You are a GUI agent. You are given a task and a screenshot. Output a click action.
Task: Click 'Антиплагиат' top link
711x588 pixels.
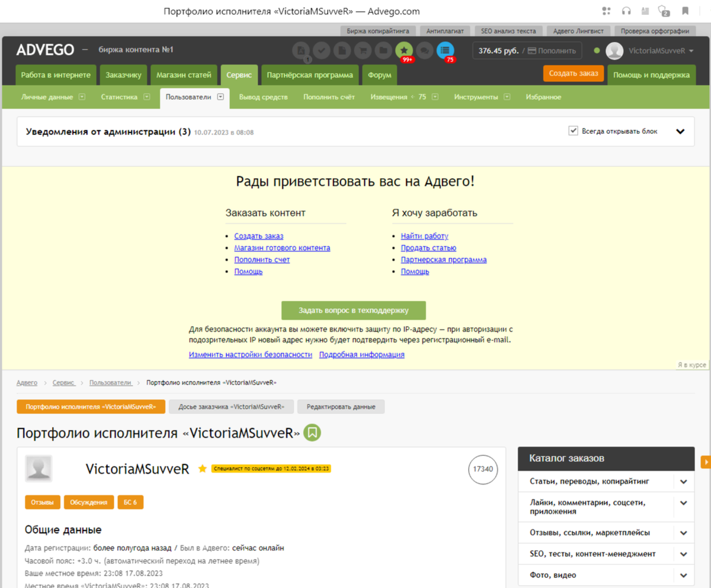tap(445, 31)
